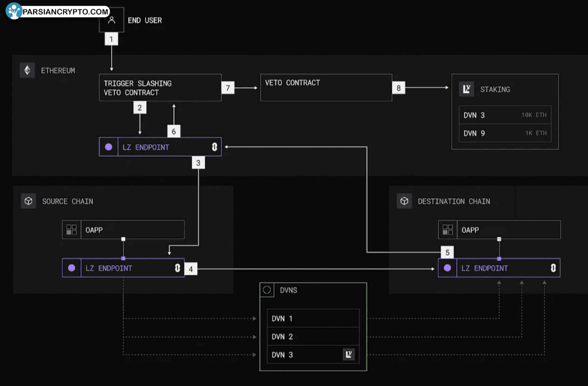Select DVN 1 in the DVNS list

point(313,319)
